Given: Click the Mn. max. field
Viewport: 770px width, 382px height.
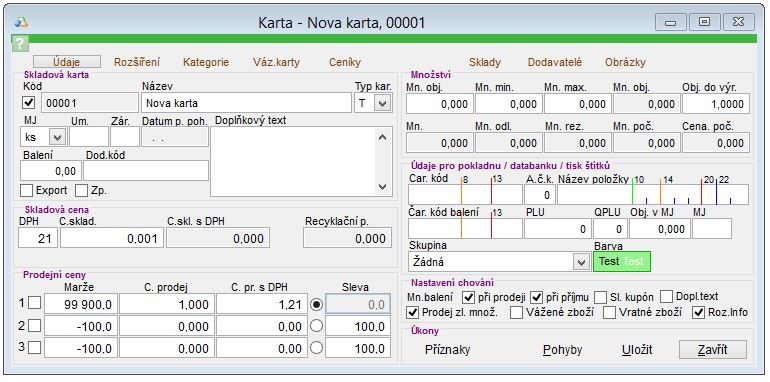Looking at the screenshot, I should click(578, 104).
